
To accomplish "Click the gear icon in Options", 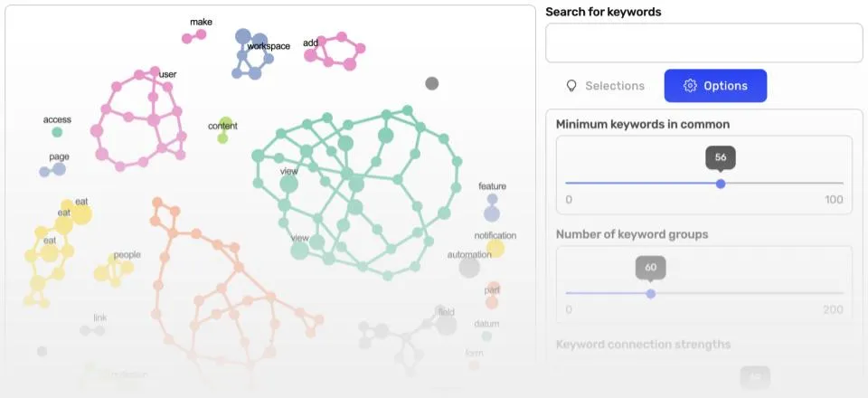I will click(x=690, y=86).
